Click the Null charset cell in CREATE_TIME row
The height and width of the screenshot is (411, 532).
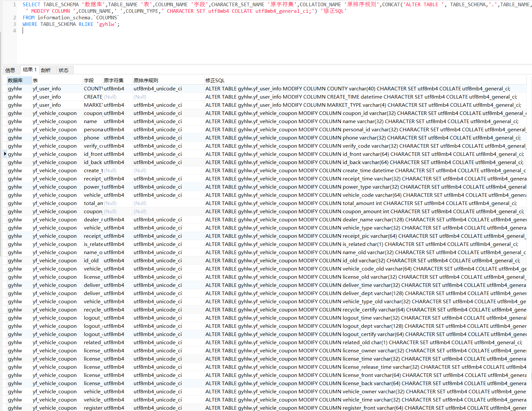pos(110,97)
